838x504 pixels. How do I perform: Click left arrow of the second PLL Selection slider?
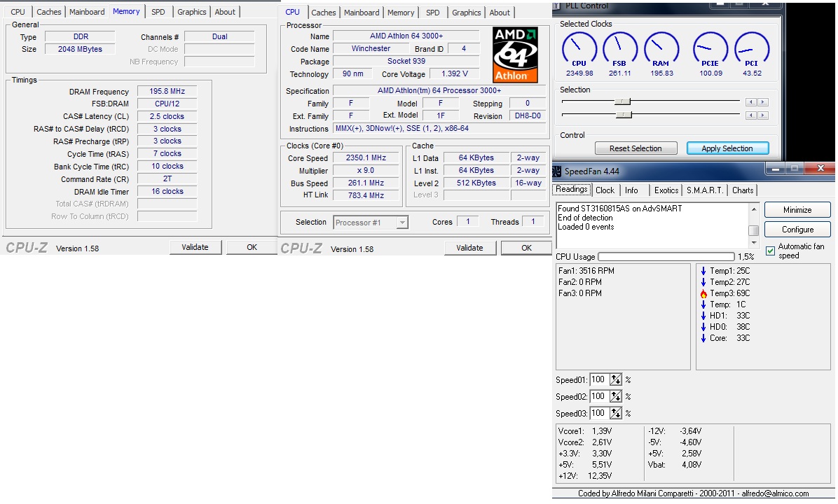[751, 115]
